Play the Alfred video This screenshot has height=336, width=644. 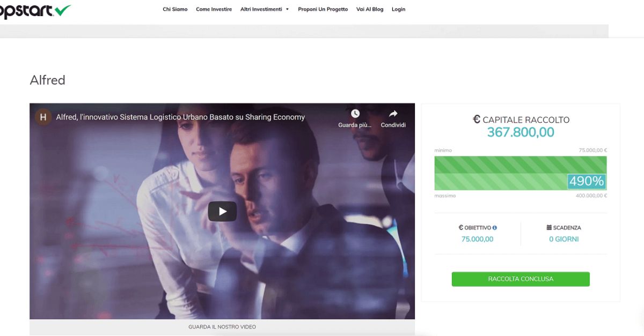[222, 211]
